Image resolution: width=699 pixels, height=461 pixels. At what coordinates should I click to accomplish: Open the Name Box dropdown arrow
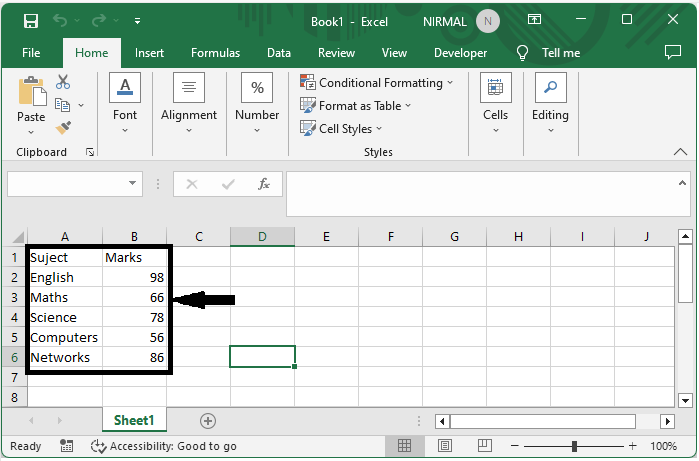coord(134,184)
